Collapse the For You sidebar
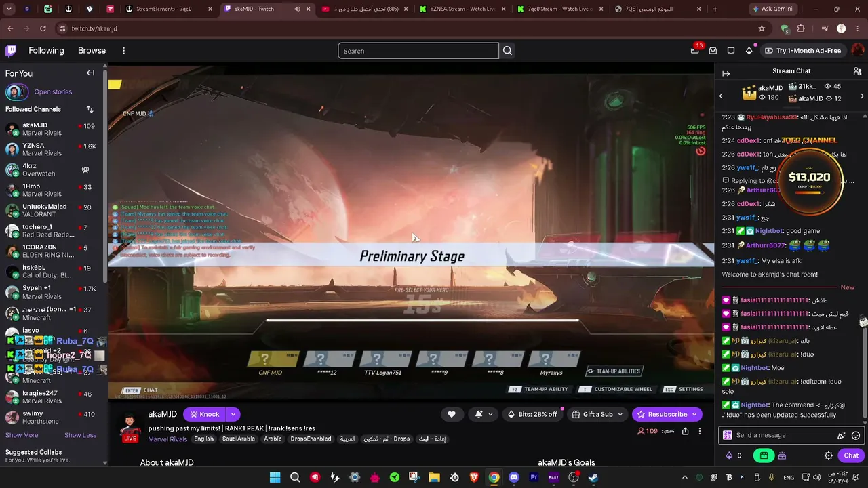 [90, 73]
